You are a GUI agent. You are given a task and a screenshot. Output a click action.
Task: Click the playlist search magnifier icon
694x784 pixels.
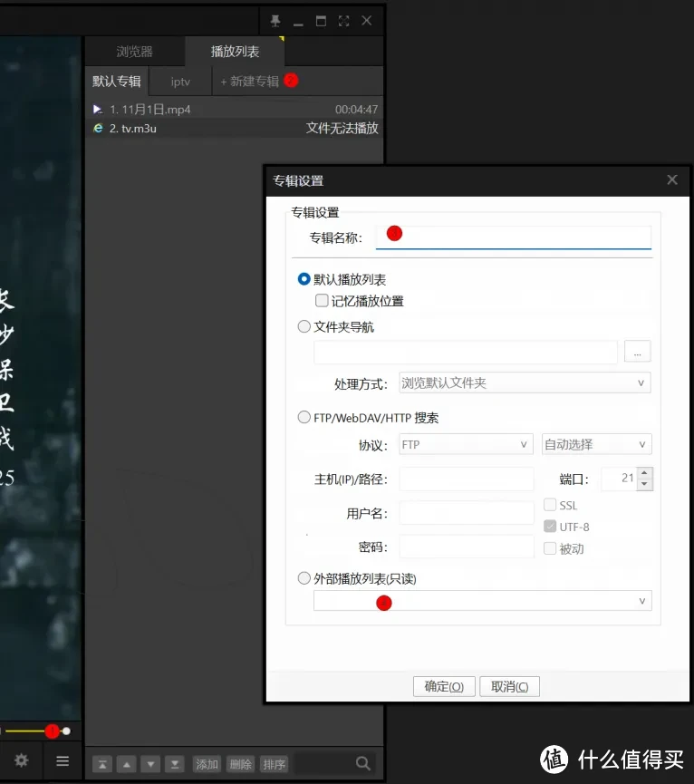pyautogui.click(x=362, y=764)
